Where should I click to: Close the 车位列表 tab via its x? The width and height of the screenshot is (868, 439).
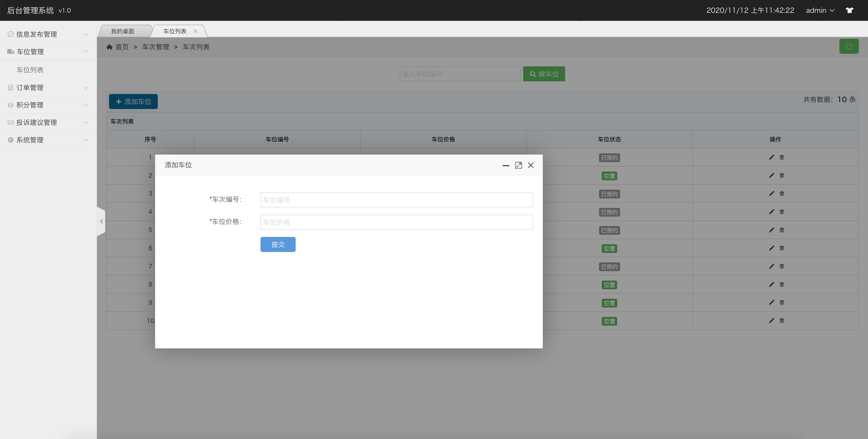(196, 31)
